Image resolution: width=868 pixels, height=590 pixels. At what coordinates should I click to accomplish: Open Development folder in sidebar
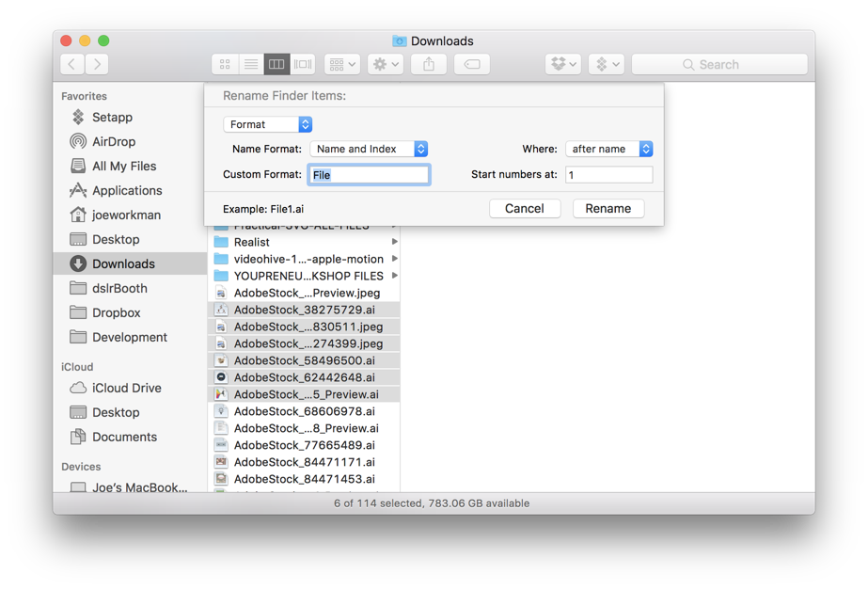click(130, 337)
